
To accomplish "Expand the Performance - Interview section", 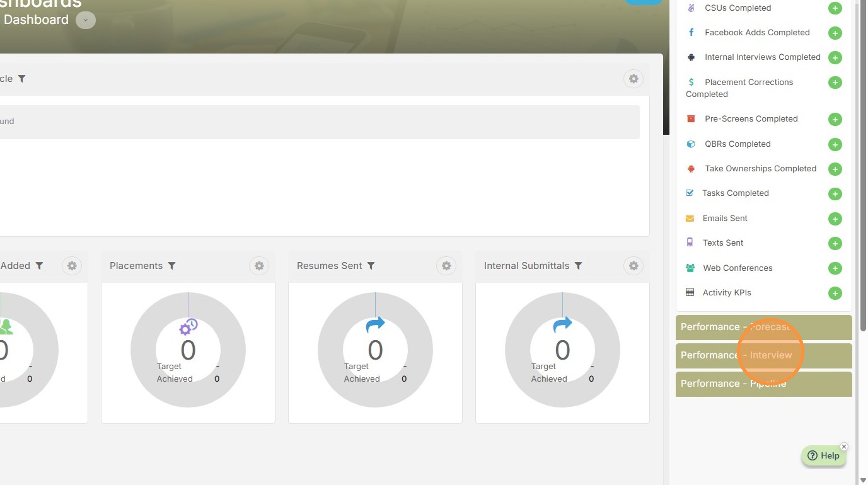I will pyautogui.click(x=763, y=355).
